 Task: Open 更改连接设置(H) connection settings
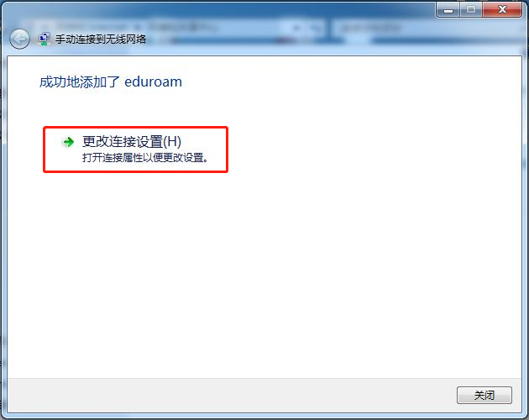pos(132,142)
